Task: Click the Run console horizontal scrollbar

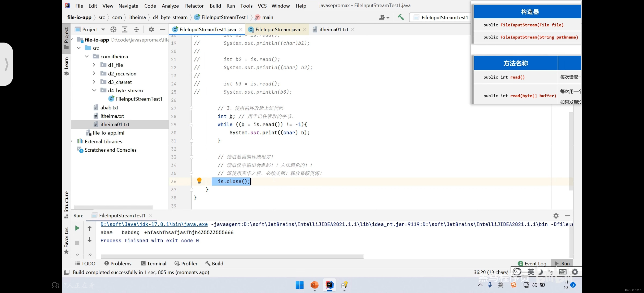Action: coord(232,256)
